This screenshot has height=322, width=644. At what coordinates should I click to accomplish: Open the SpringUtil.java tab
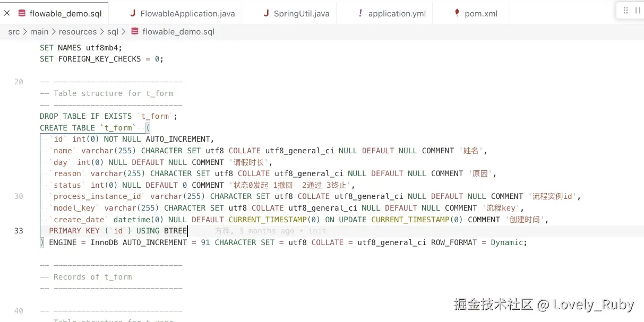pos(296,13)
